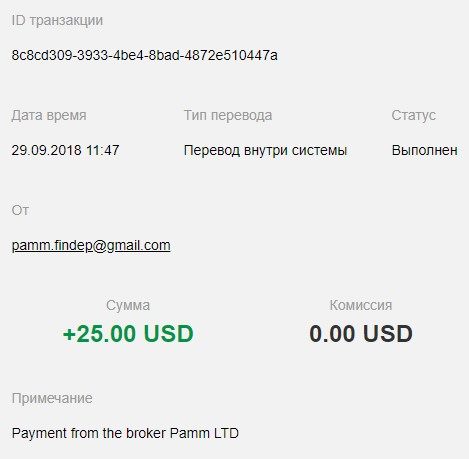The height and width of the screenshot is (459, 469).
Task: Click the Комиссия heading
Action: [x=361, y=305]
